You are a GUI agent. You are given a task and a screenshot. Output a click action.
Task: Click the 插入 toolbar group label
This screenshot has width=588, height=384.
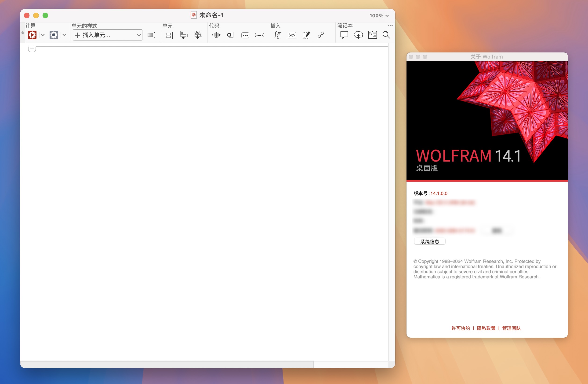point(275,26)
